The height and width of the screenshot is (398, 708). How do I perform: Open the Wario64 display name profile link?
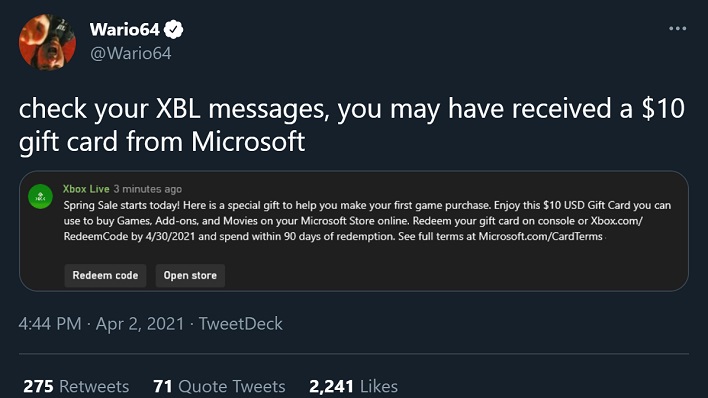click(125, 30)
